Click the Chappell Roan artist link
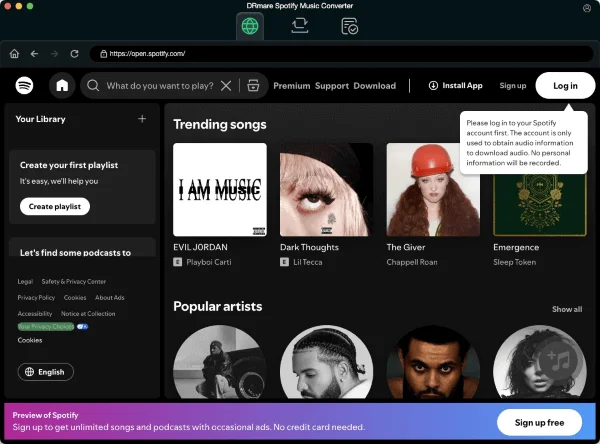 tap(412, 262)
